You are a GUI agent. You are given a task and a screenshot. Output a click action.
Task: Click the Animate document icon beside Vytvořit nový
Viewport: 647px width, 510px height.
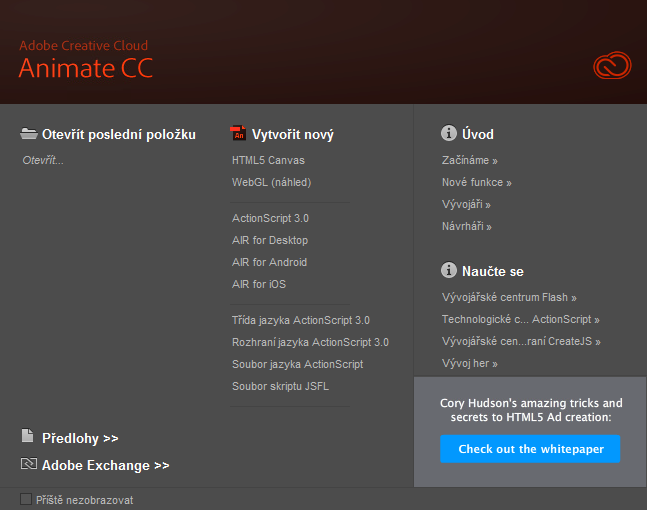click(238, 134)
